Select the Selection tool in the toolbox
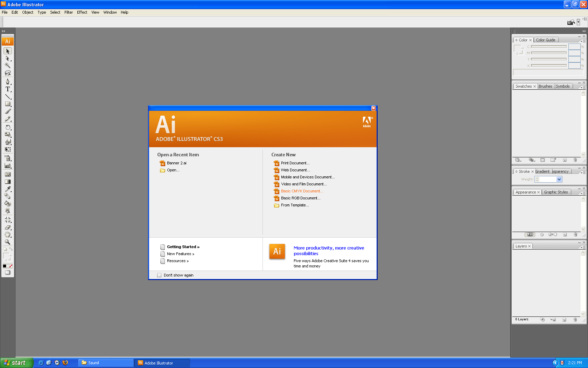588x368 pixels. click(x=8, y=51)
